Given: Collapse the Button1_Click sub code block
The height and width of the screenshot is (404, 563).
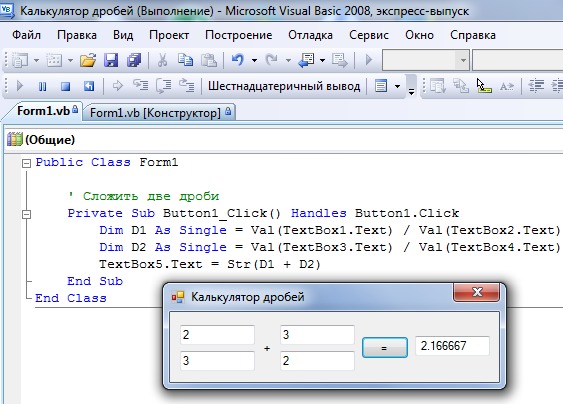Looking at the screenshot, I should 26,215.
